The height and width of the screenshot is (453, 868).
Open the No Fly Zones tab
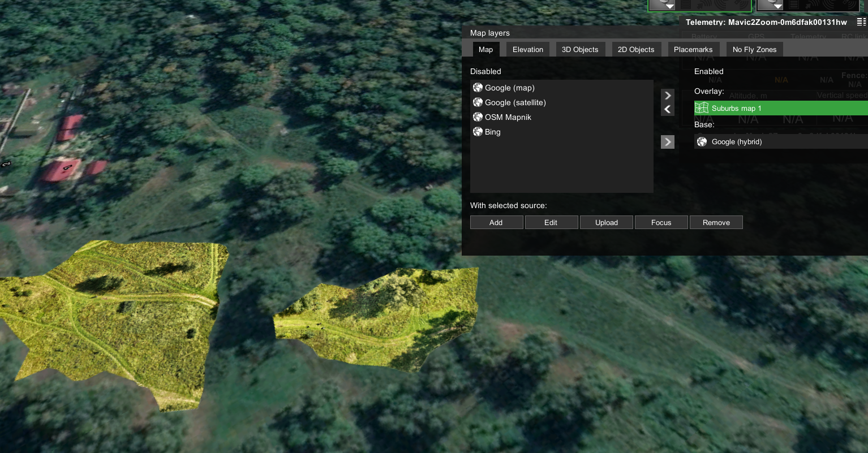tap(755, 49)
